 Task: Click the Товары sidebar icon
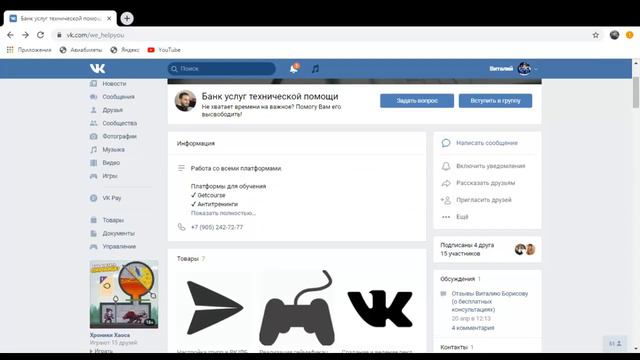93,220
